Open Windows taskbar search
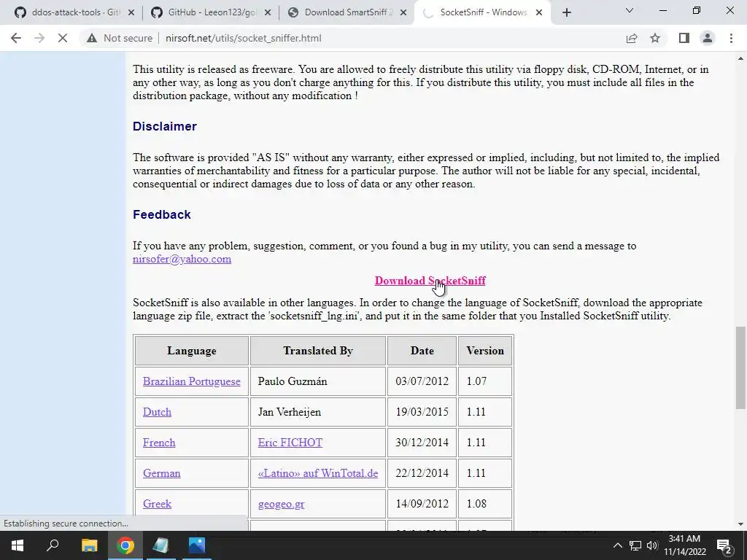 [53, 545]
